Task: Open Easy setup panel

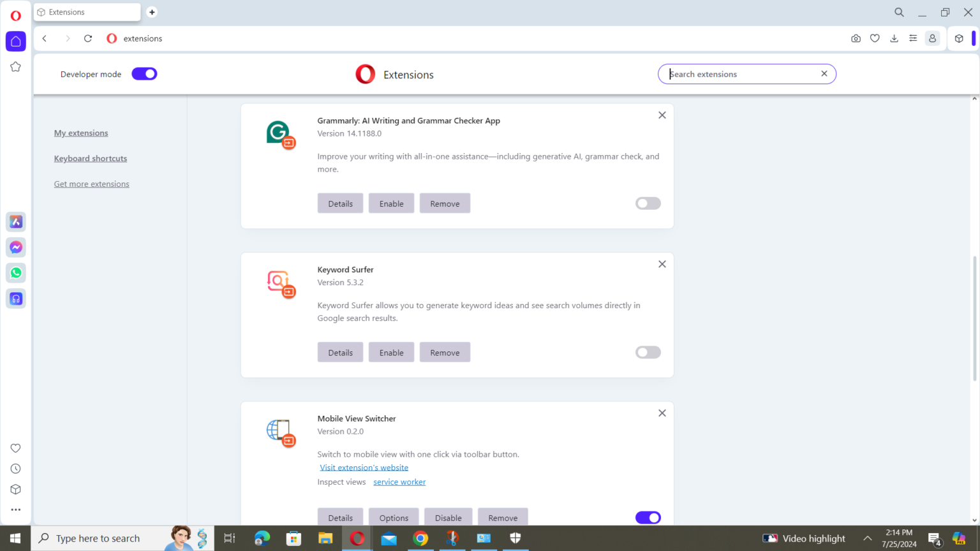Action: pyautogui.click(x=913, y=38)
